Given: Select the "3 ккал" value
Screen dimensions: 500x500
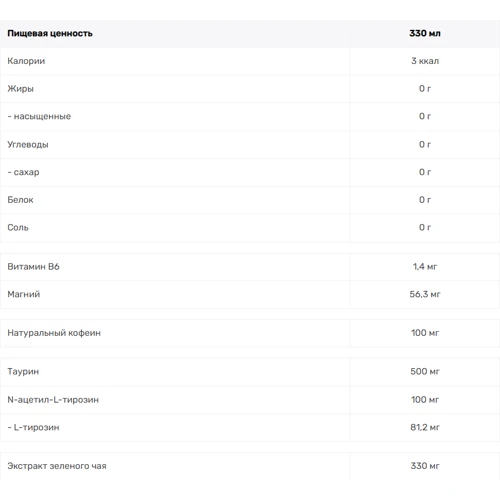Looking at the screenshot, I should [425, 61].
